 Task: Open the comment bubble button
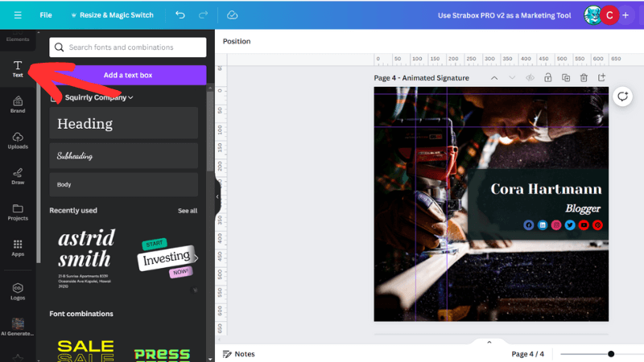click(x=622, y=97)
